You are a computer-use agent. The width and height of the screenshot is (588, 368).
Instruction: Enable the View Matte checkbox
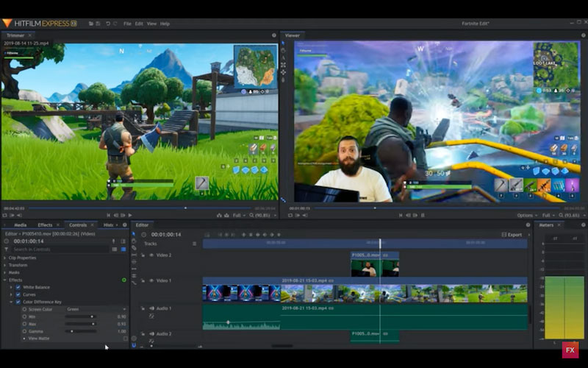(x=126, y=339)
